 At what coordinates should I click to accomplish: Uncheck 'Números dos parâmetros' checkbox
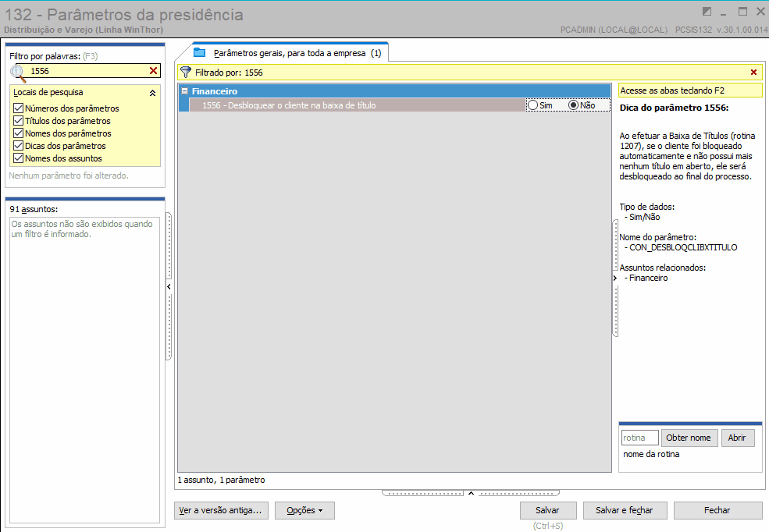(x=18, y=108)
